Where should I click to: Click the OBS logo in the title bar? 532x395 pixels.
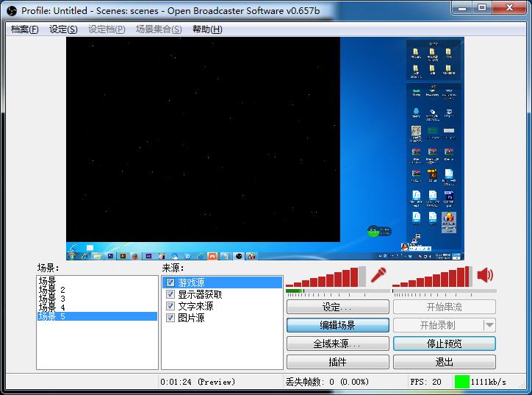[x=12, y=11]
